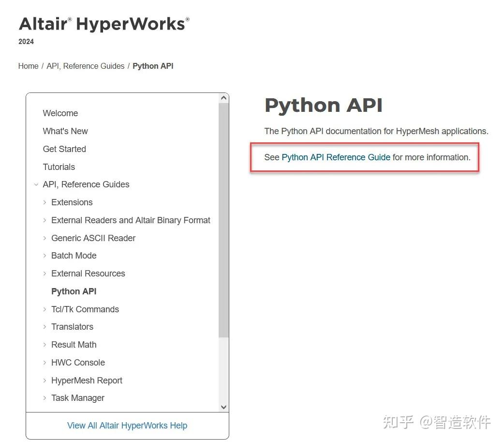Select Python API in the sidebar tree
The height and width of the screenshot is (443, 504).
click(x=74, y=291)
